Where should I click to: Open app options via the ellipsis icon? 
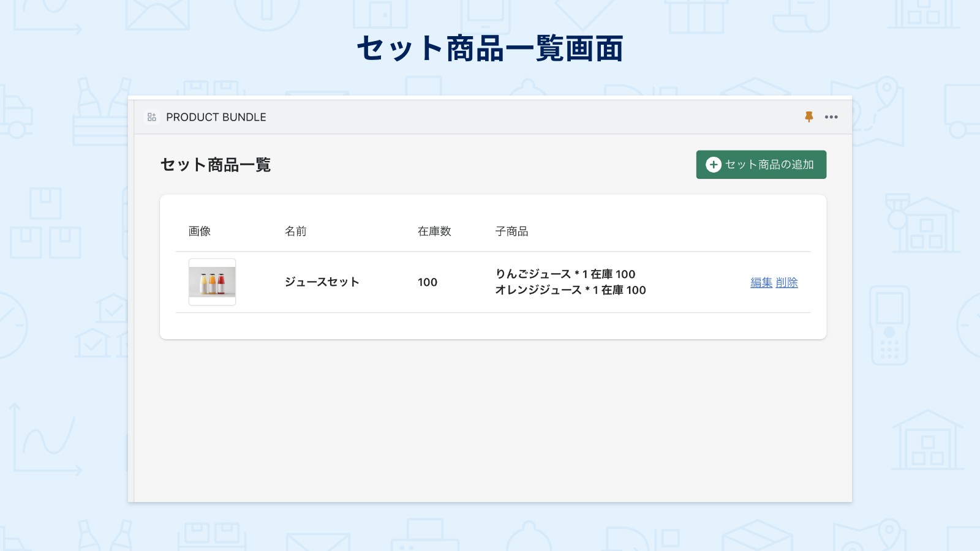pos(831,117)
